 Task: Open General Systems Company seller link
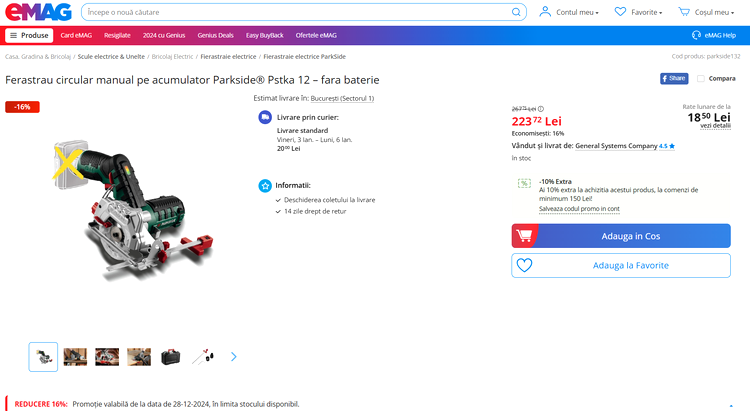click(616, 146)
